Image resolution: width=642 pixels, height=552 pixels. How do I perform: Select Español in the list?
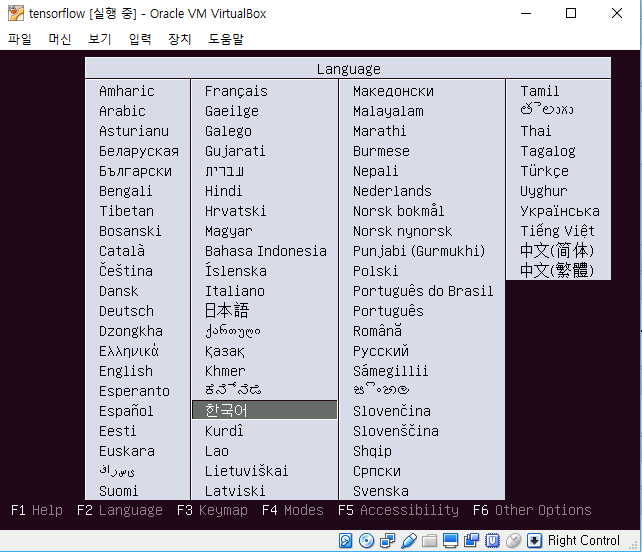(126, 411)
